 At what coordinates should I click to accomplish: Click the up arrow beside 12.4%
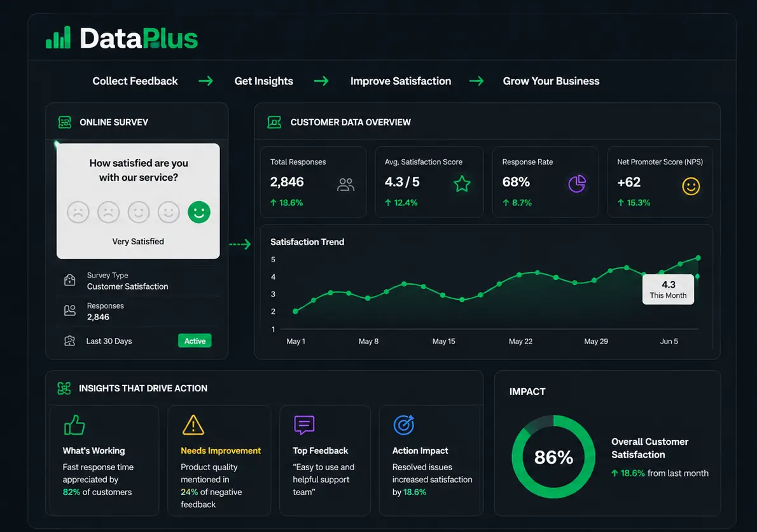point(387,203)
